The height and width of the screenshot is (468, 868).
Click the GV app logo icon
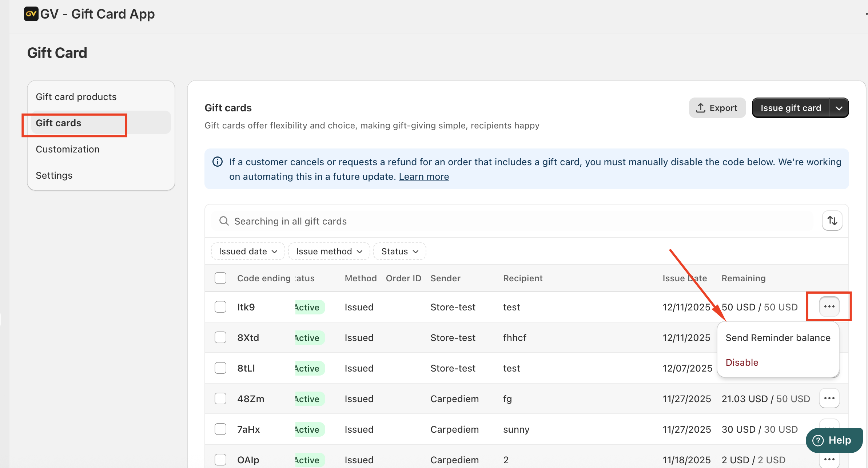(31, 14)
